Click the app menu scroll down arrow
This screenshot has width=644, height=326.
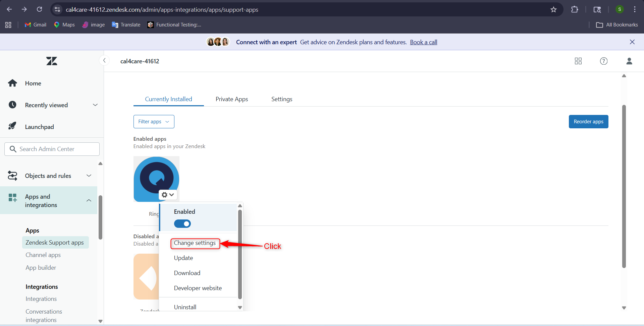240,308
